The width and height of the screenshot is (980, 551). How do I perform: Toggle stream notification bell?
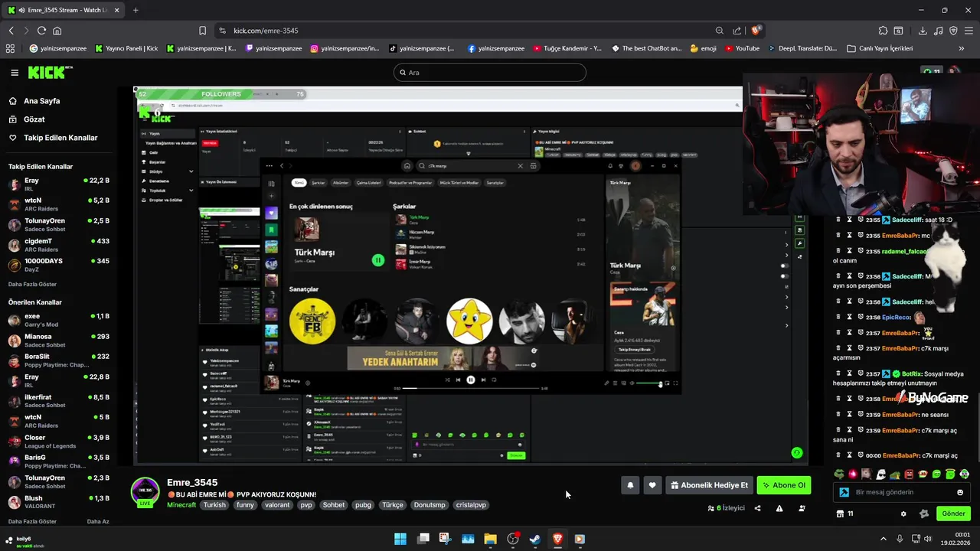pos(630,485)
